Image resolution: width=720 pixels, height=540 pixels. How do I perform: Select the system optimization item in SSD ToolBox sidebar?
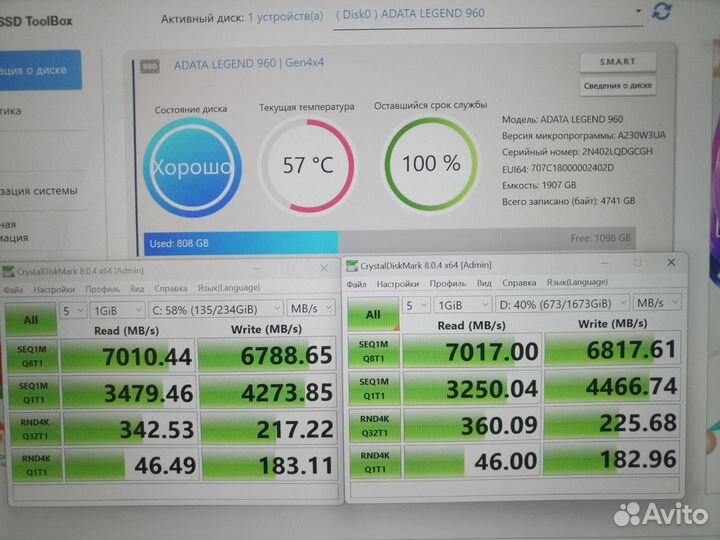(39, 191)
